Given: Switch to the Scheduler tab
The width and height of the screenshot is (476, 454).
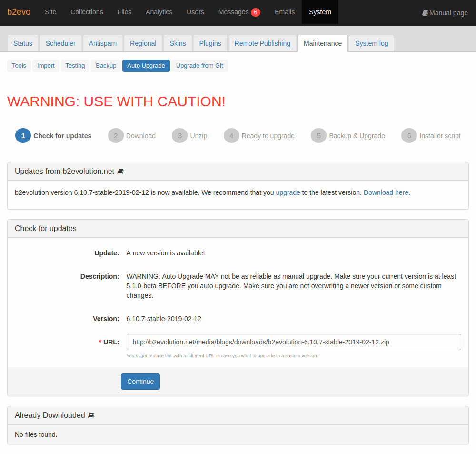Looking at the screenshot, I should 60,43.
